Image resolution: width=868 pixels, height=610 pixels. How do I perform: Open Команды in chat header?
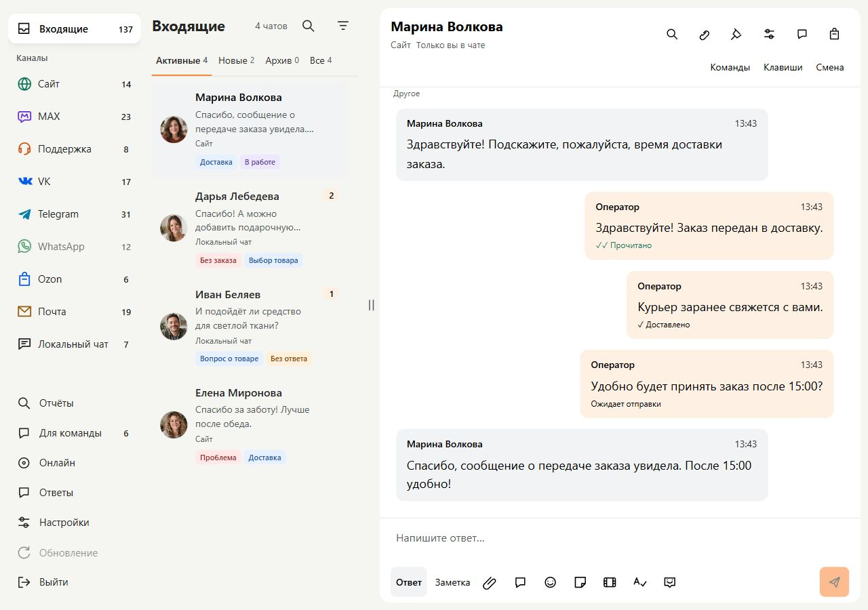tap(730, 67)
